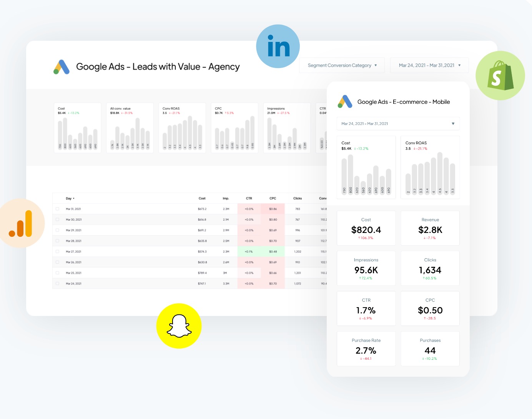Image resolution: width=532 pixels, height=419 pixels.
Task: Click the Purchase Rate 2.7% KPI card
Action: (x=366, y=349)
